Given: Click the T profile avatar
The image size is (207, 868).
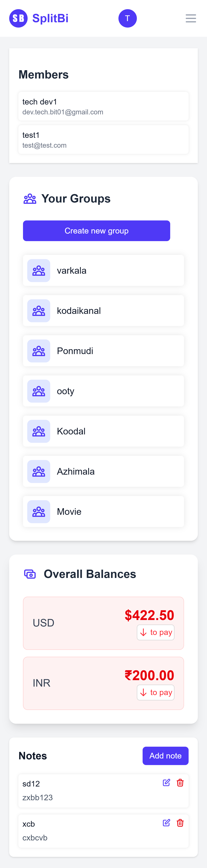Looking at the screenshot, I should tap(127, 18).
